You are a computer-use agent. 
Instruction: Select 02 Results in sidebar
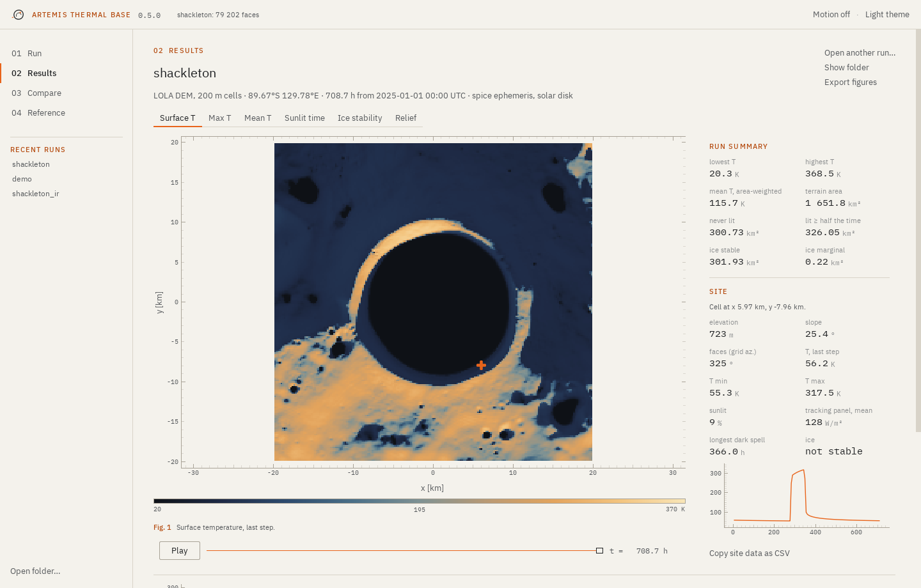(x=67, y=73)
